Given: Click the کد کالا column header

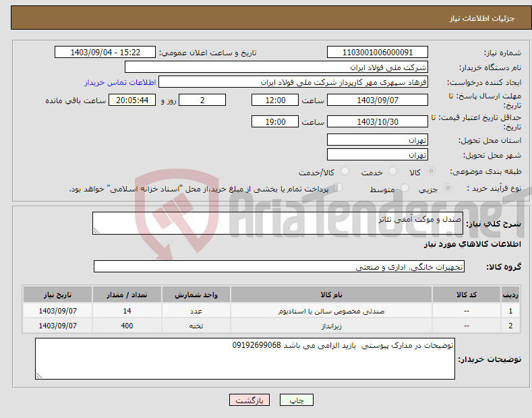Looking at the screenshot, I should [467, 295].
